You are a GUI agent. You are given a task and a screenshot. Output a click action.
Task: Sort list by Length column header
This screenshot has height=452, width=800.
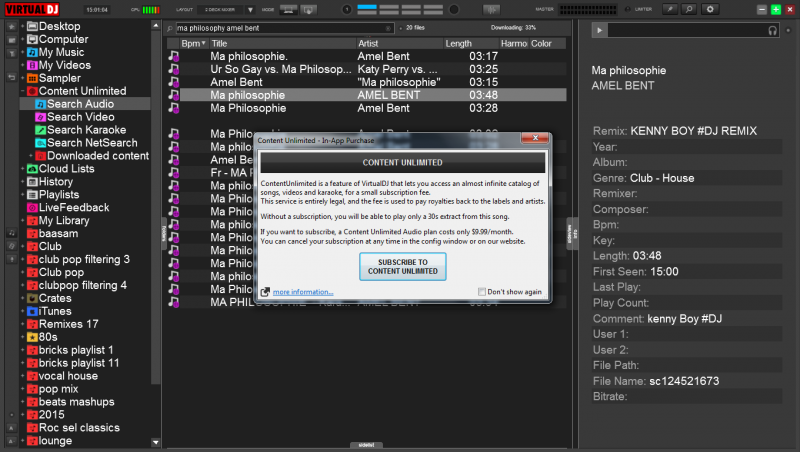(458, 44)
